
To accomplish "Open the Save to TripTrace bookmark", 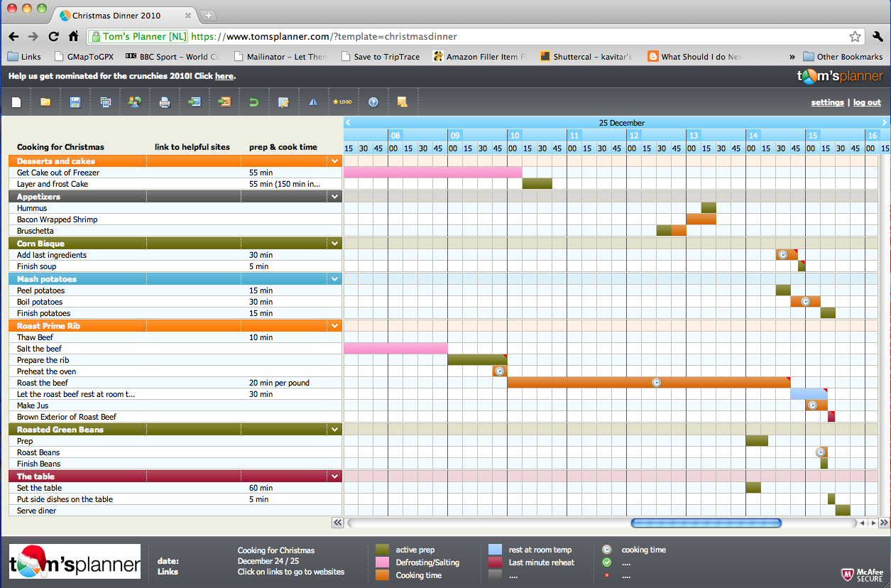I will pyautogui.click(x=380, y=57).
